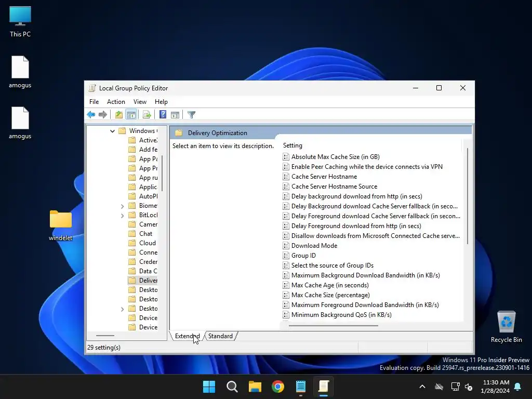Open taskbar Search icon

232,387
